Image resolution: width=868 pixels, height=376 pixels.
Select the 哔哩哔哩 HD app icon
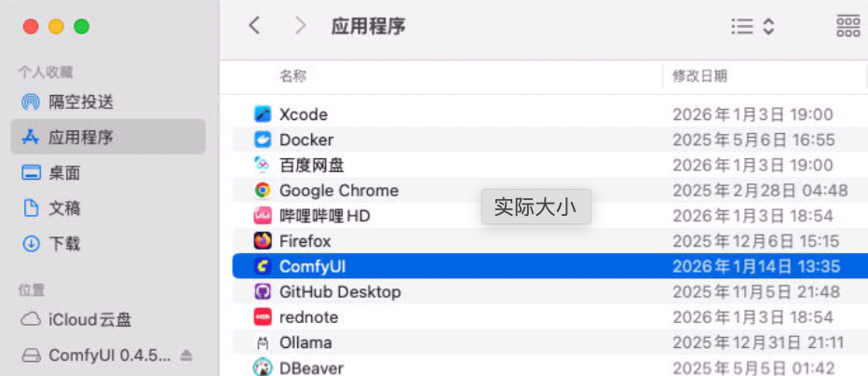coord(263,216)
